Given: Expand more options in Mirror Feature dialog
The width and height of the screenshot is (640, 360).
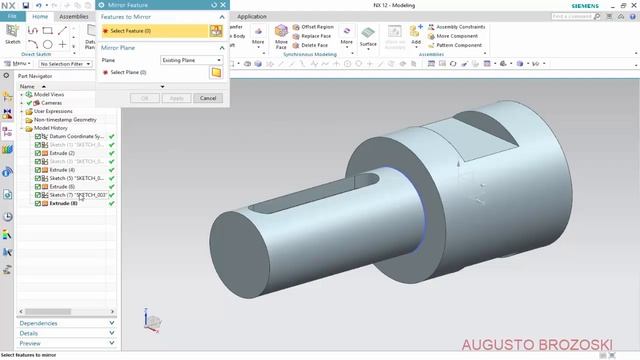Looking at the screenshot, I should tap(162, 87).
